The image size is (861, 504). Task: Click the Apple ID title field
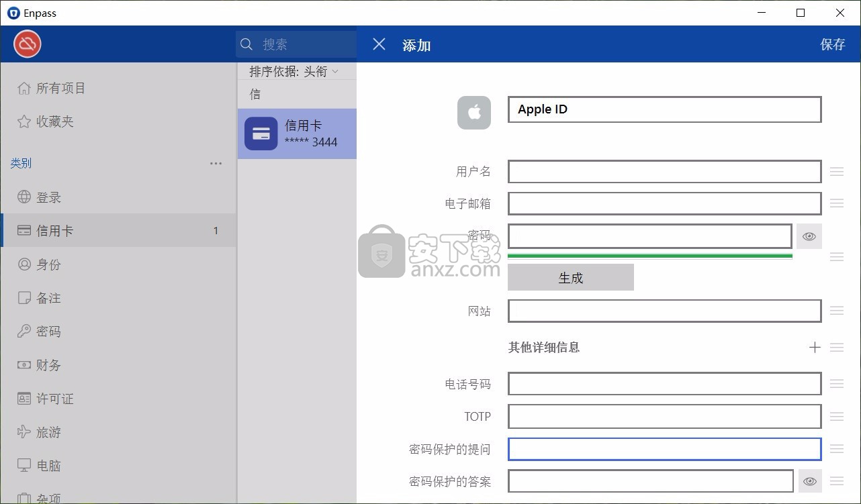click(x=665, y=109)
